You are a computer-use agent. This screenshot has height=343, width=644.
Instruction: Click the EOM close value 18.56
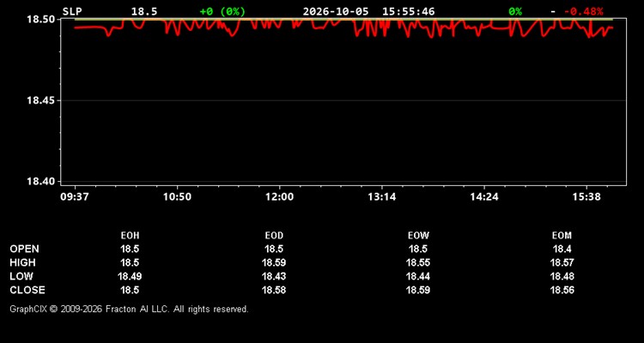coord(562,290)
